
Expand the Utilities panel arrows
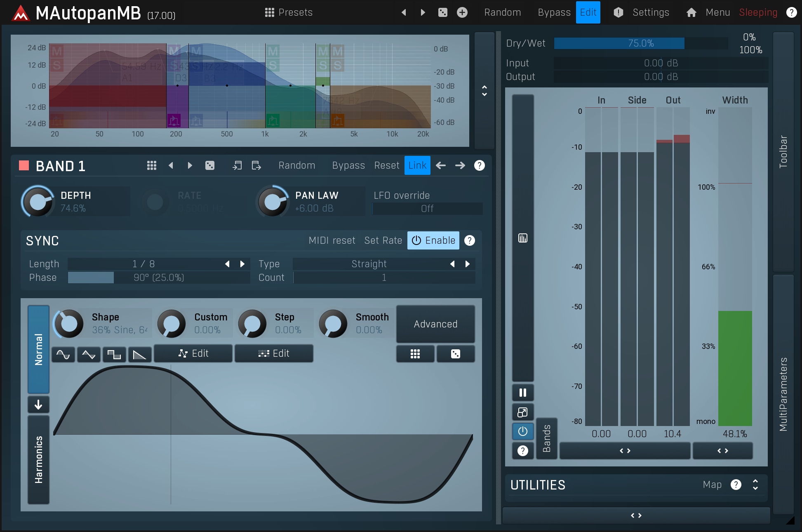click(x=755, y=485)
